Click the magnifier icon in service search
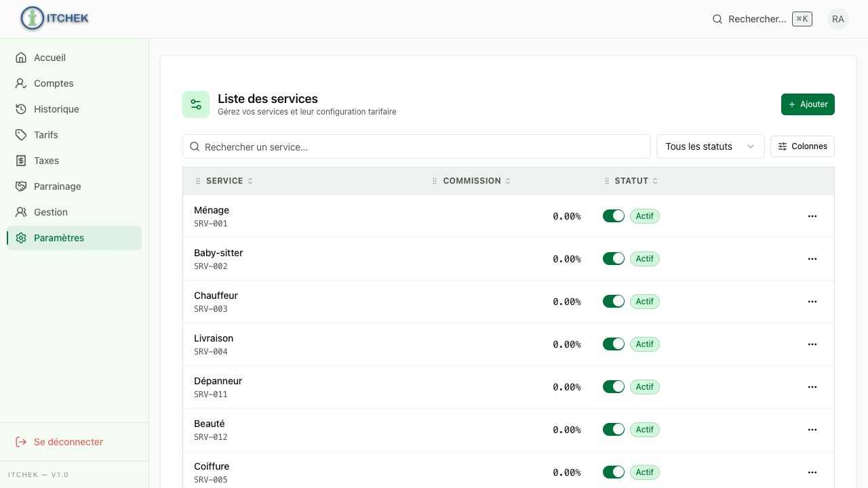The width and height of the screenshot is (868, 488). coord(195,146)
